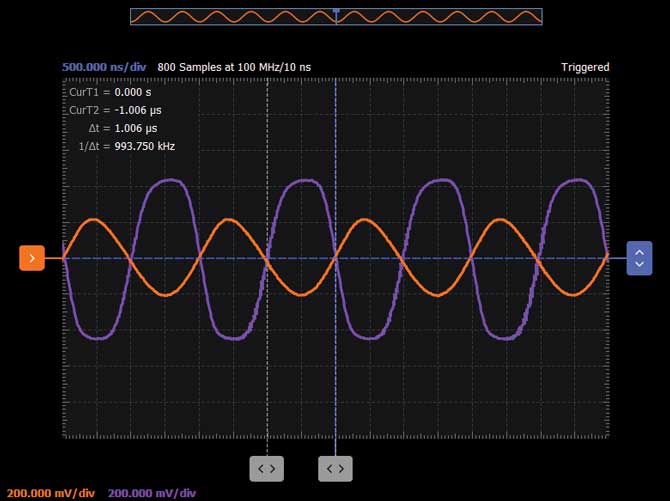Click the Triggered status indicator
Image resolution: width=670 pixels, height=501 pixels.
(584, 67)
